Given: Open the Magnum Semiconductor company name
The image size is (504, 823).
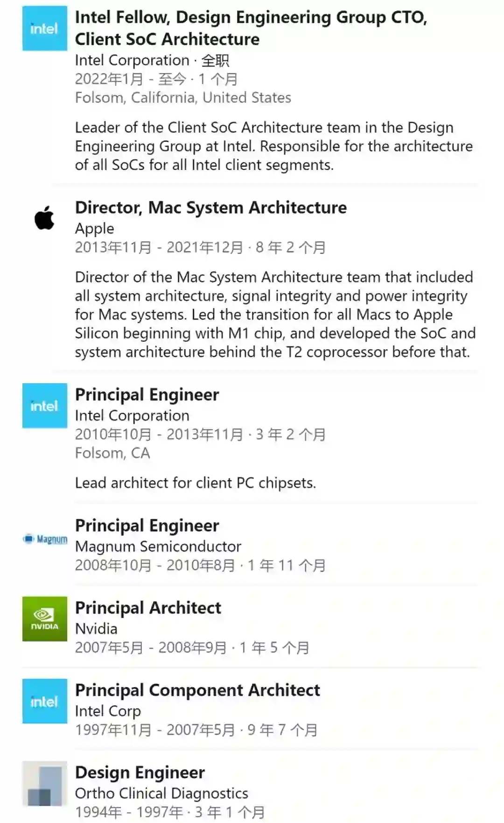Looking at the screenshot, I should pyautogui.click(x=158, y=546).
